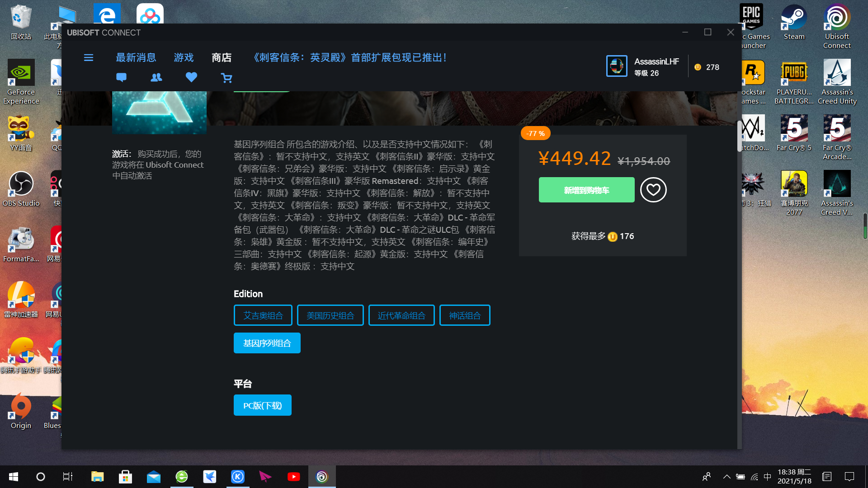
Task: Add game to wishlist with heart button
Action: [653, 190]
